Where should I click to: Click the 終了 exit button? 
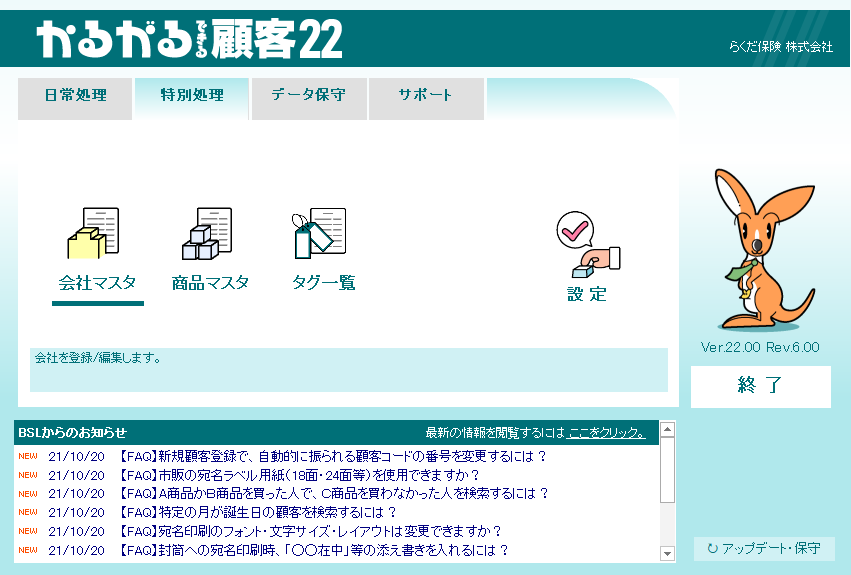760,386
